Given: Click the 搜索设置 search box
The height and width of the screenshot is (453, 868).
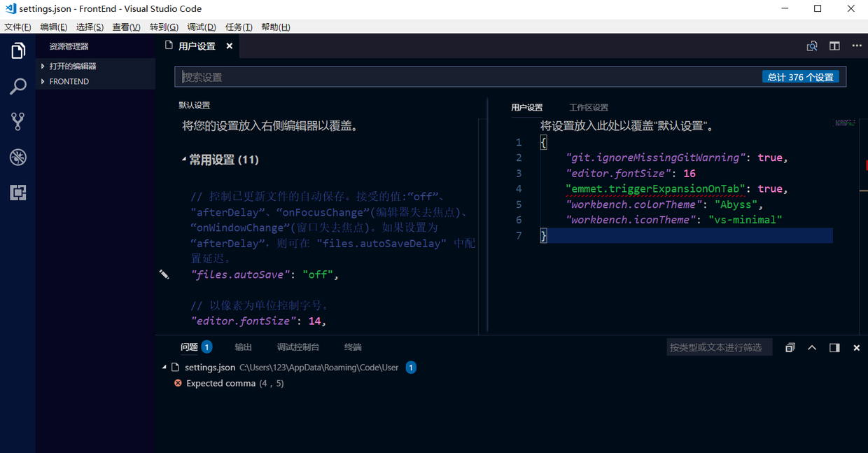Looking at the screenshot, I should coord(510,77).
